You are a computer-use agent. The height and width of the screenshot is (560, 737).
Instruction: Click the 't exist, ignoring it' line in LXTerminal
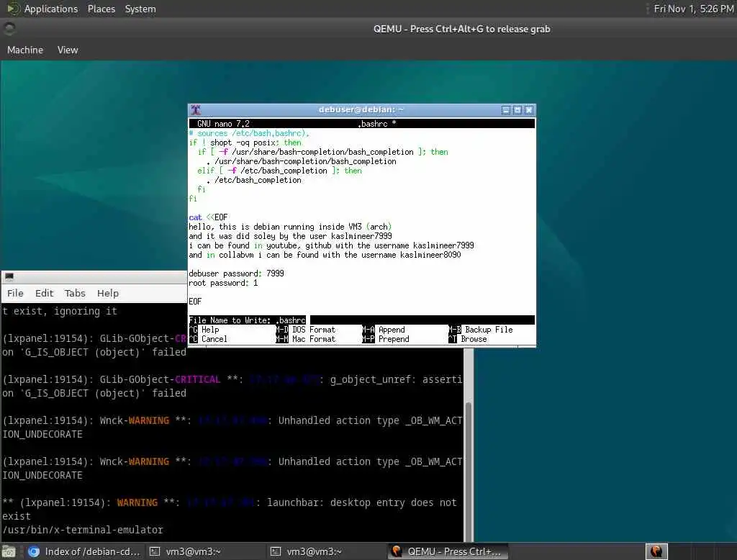point(60,311)
